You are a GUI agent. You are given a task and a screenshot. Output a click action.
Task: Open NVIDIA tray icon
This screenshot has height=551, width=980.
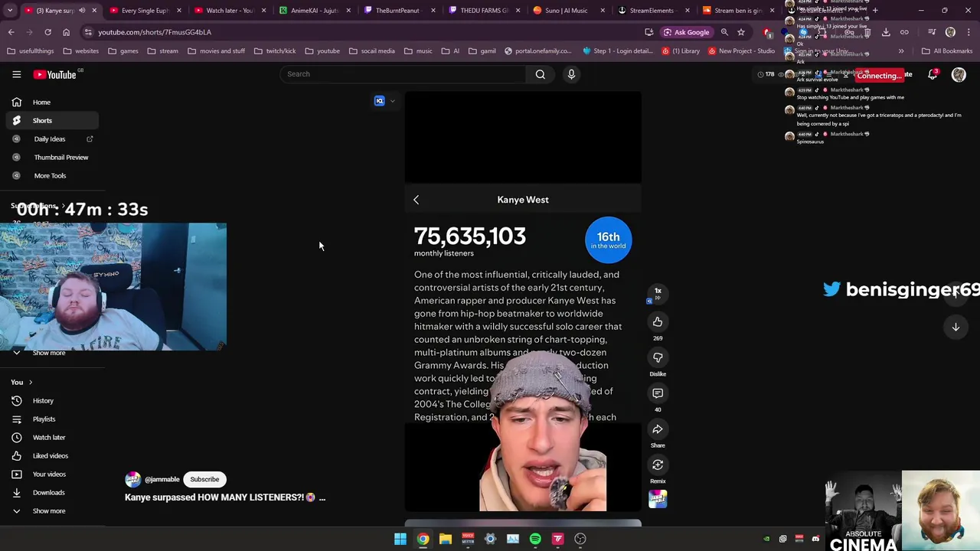pyautogui.click(x=766, y=539)
